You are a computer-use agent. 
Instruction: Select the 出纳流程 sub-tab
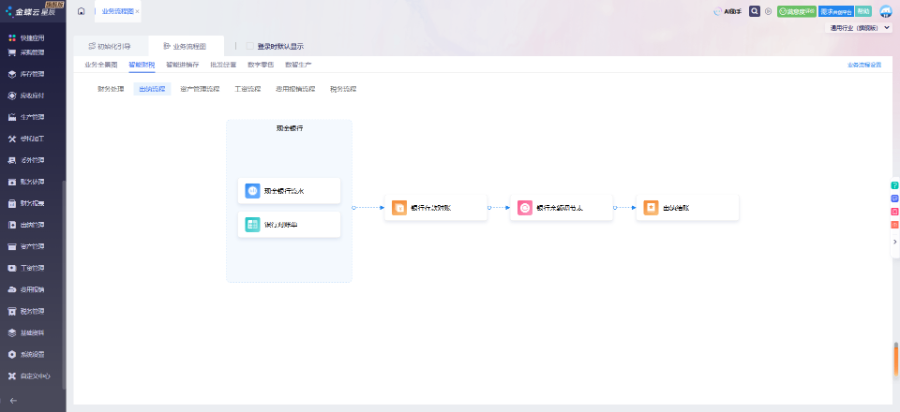[152, 89]
